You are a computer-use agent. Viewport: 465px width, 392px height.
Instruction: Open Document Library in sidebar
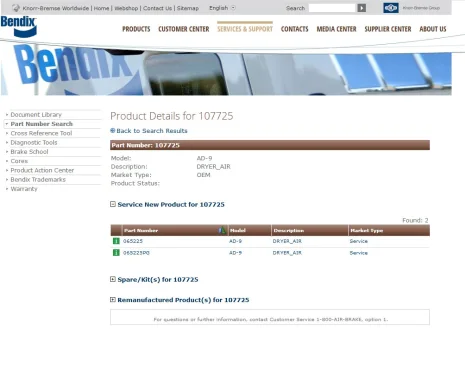click(x=36, y=114)
